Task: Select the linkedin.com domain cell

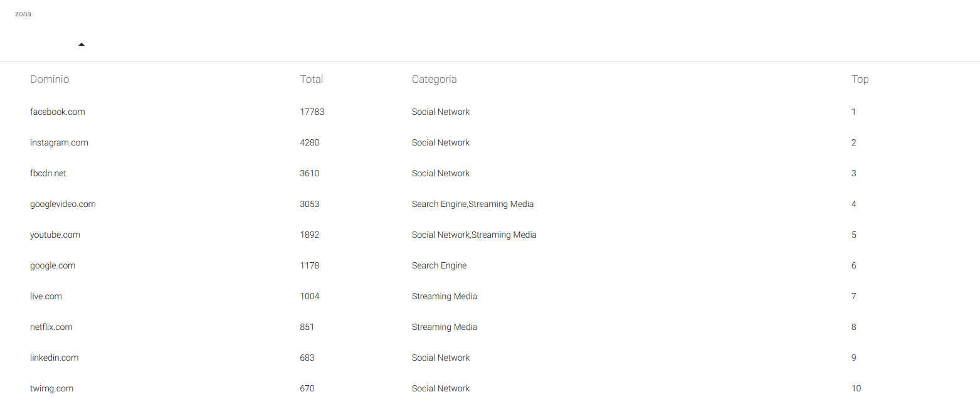Action: pyautogui.click(x=55, y=358)
